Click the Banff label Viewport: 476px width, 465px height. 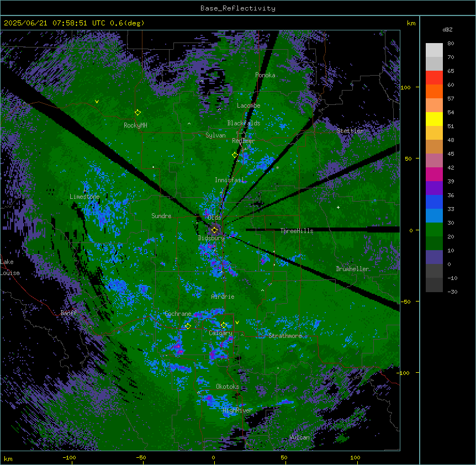(x=68, y=313)
